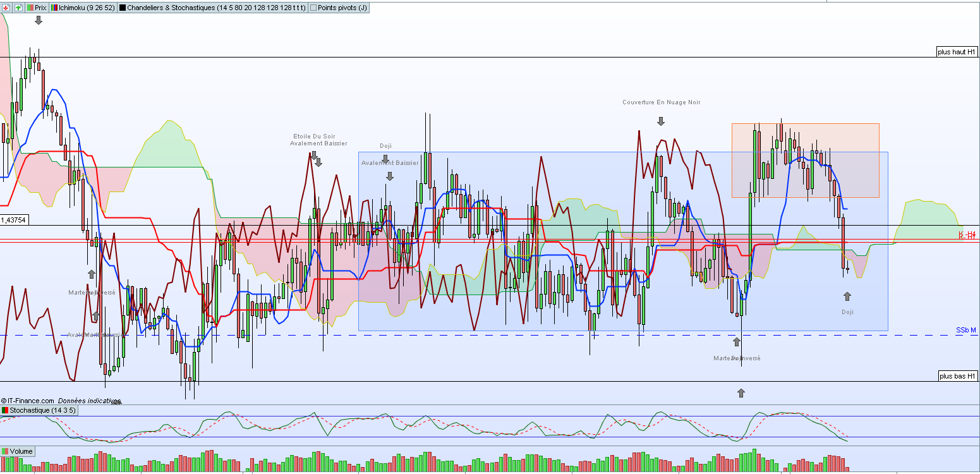This screenshot has height=474, width=980.
Task: Open the Volume panel label
Action: (x=17, y=451)
